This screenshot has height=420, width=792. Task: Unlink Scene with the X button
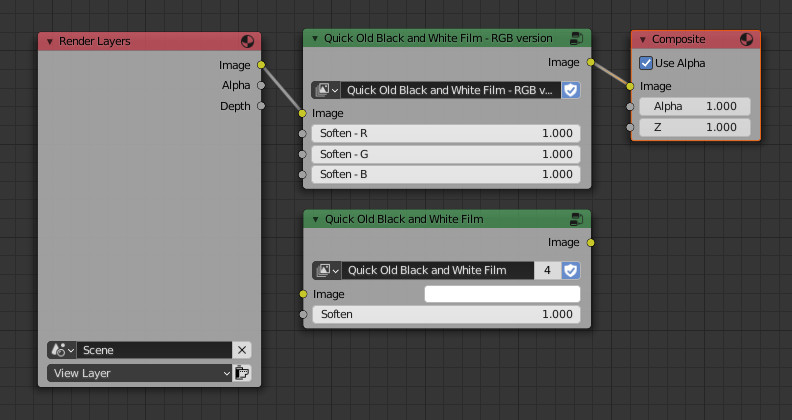[241, 350]
